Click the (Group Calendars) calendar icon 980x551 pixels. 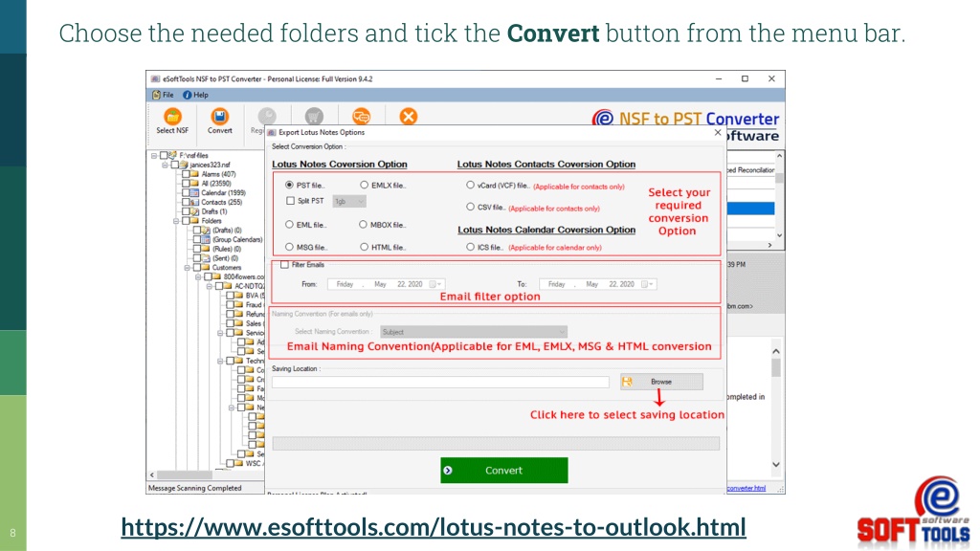[x=207, y=239]
